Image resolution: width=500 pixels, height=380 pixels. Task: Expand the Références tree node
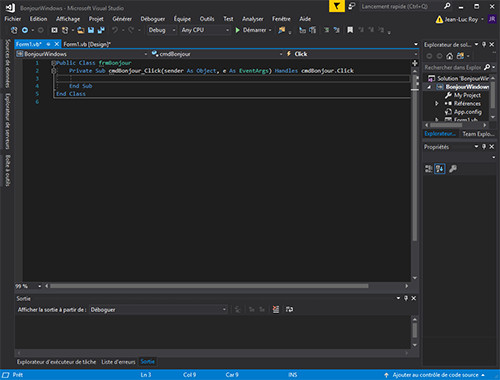coord(436,104)
